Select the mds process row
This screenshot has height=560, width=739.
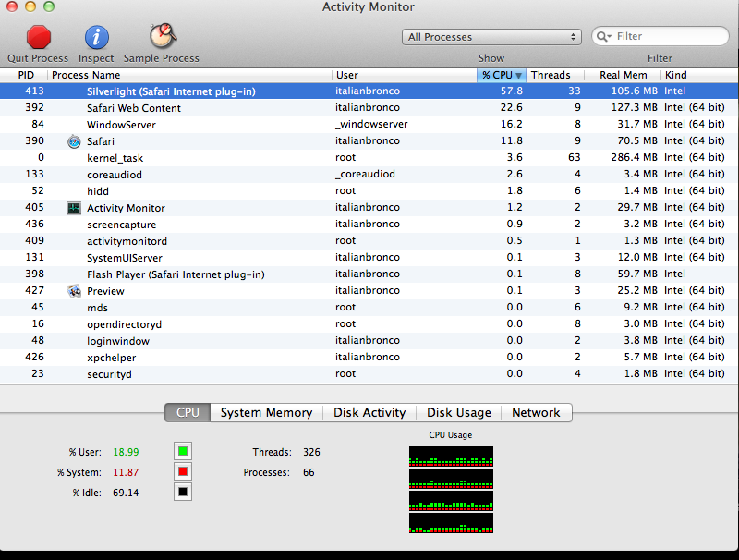coord(369,308)
